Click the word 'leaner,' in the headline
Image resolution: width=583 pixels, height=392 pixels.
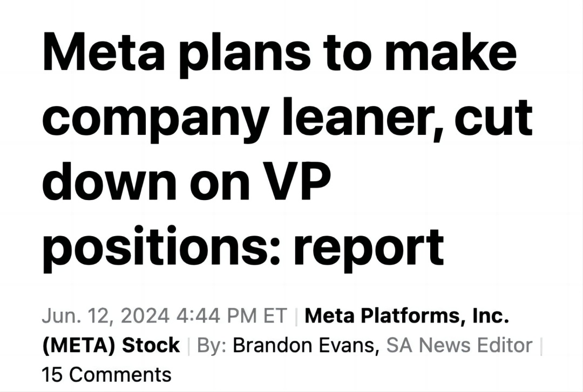(363, 118)
